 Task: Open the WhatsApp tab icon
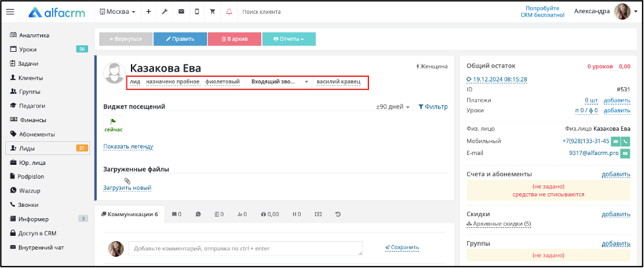tap(199, 214)
